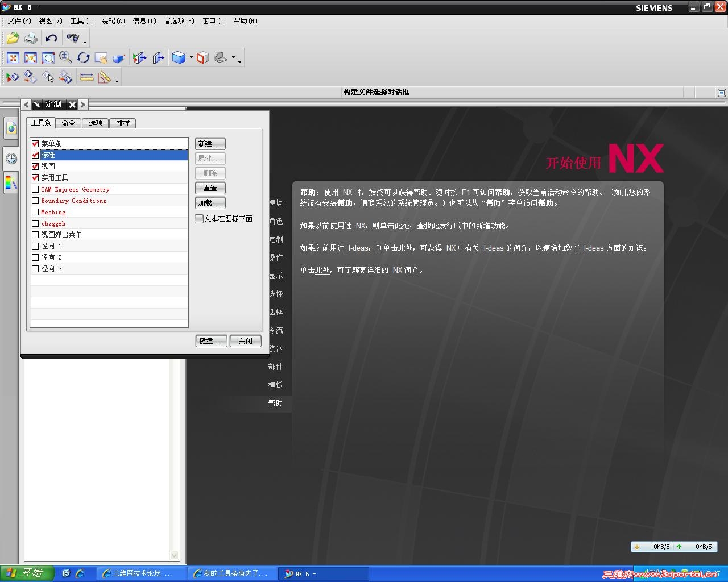Click the Print icon in toolbar

click(31, 38)
